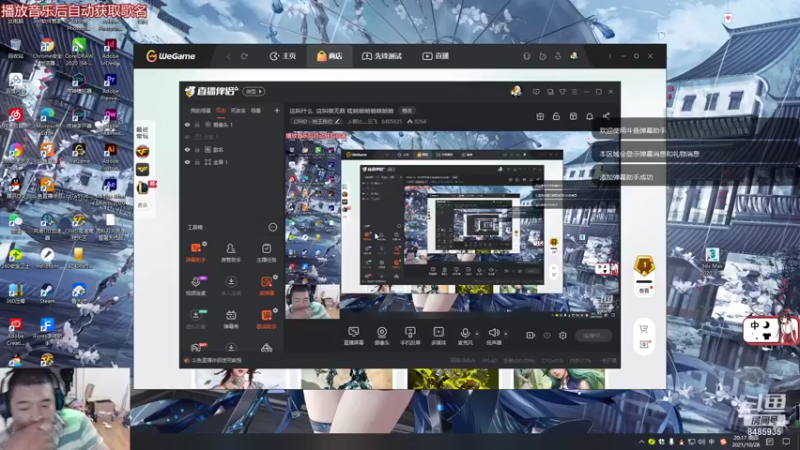
Task: Open the 类型 dropdown beside the Douyu logo
Action: (254, 91)
